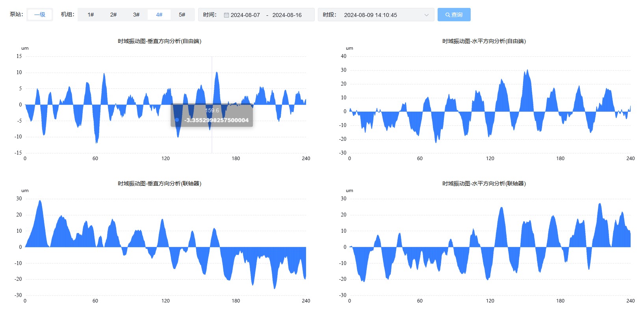Click the 水平方向分析(联轴器) chart title

(x=484, y=183)
